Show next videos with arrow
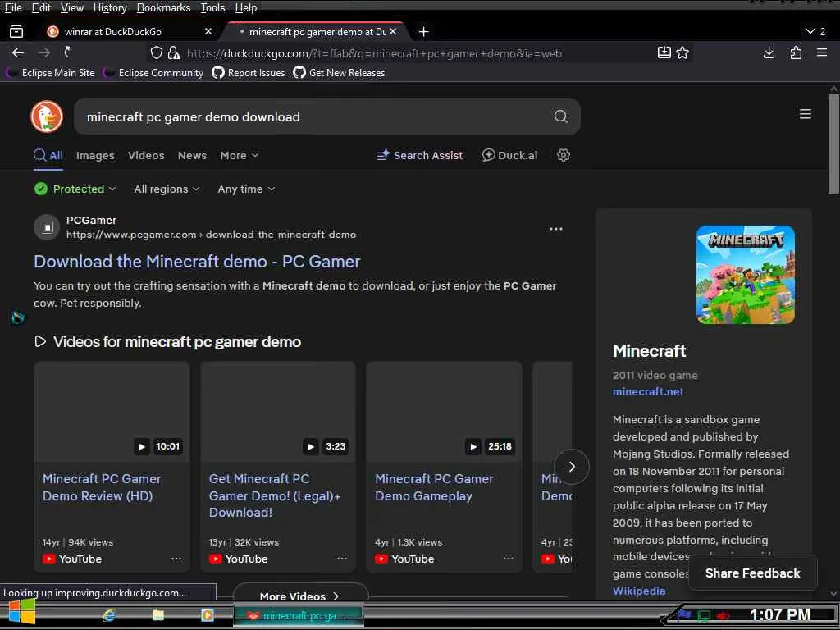The width and height of the screenshot is (840, 630). pyautogui.click(x=572, y=467)
